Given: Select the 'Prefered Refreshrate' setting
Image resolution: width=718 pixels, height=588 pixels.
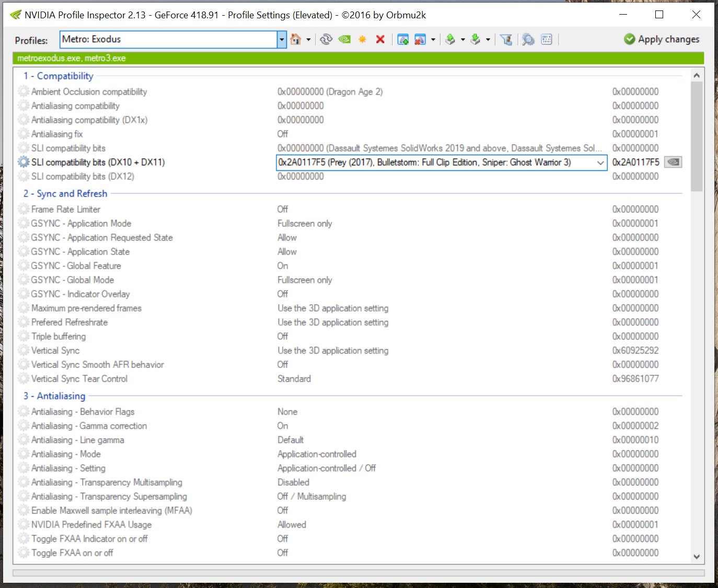Looking at the screenshot, I should pyautogui.click(x=70, y=322).
